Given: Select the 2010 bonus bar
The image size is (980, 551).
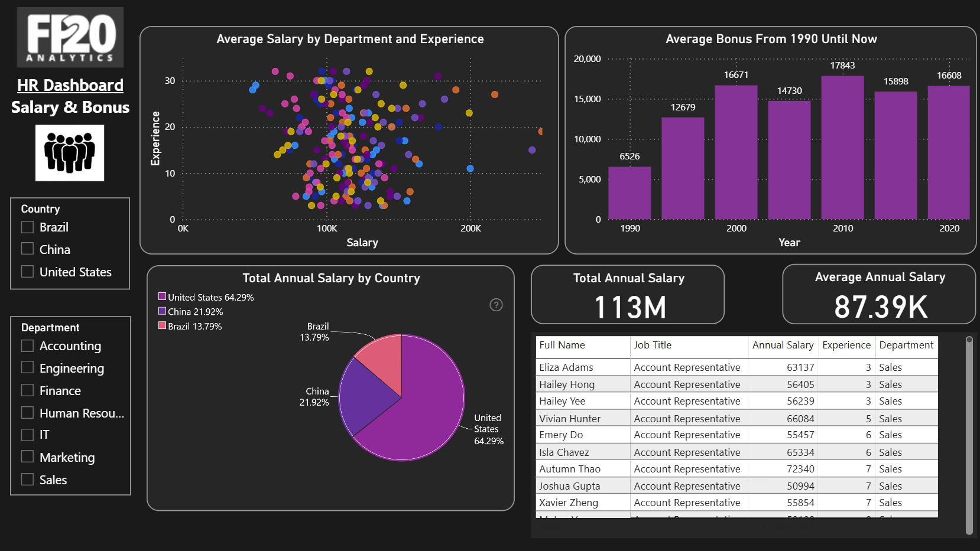Looking at the screenshot, I should click(842, 148).
